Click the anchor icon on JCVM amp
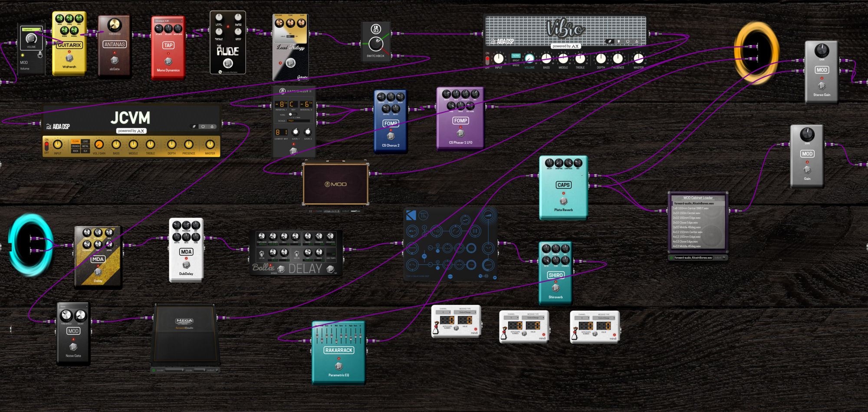868x412 pixels. 212,127
